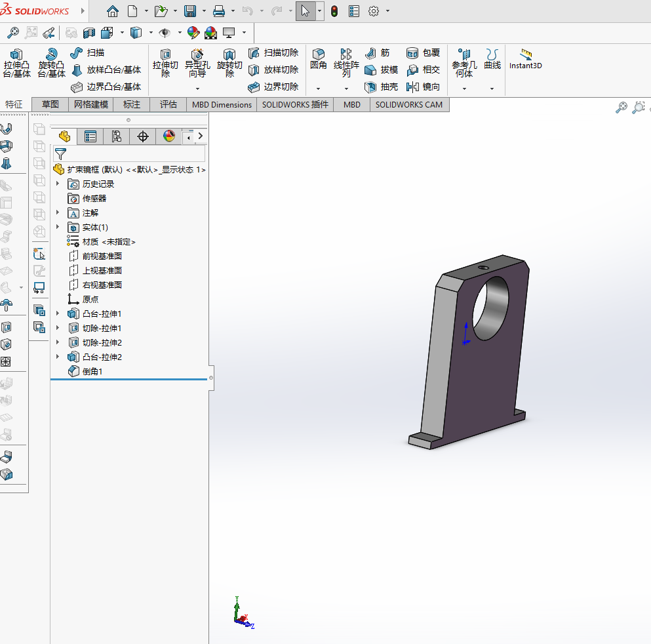Viewport: 651px width, 644px height.
Task: Select the 原点 origin item
Action: [83, 299]
